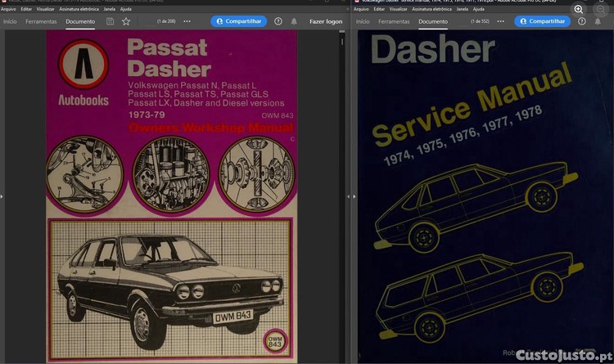Expand left navigation pane of left window
This screenshot has width=614, height=364.
coord(2,196)
